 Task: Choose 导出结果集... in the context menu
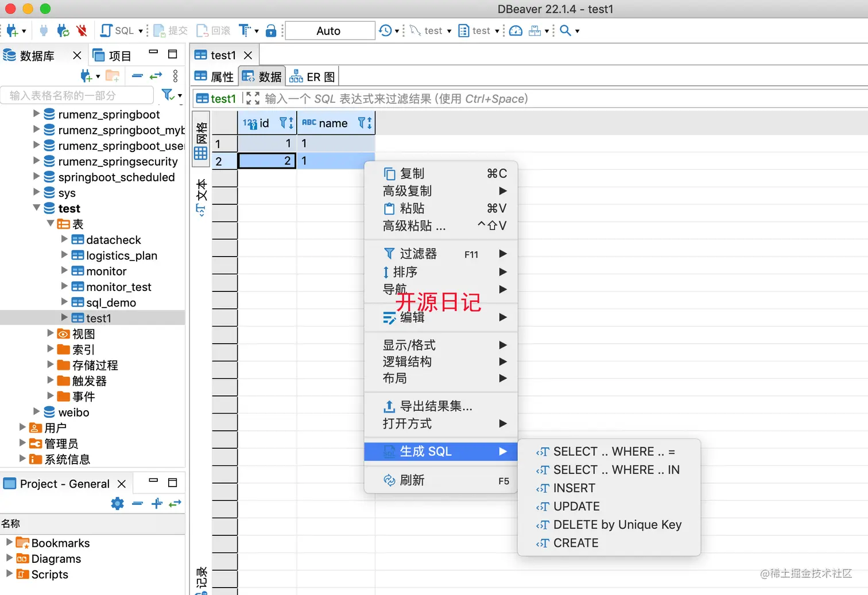(x=441, y=406)
